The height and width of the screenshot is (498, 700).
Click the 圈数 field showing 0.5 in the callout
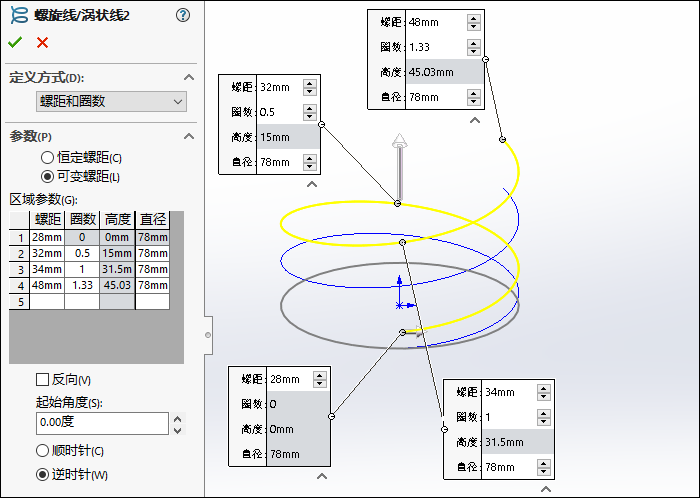(288, 112)
